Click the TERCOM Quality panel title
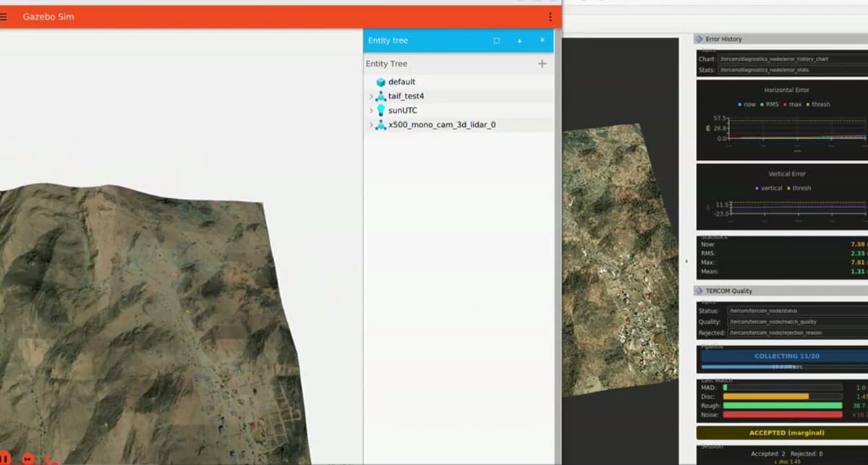Viewport: 868px width, 465px height. 729,291
